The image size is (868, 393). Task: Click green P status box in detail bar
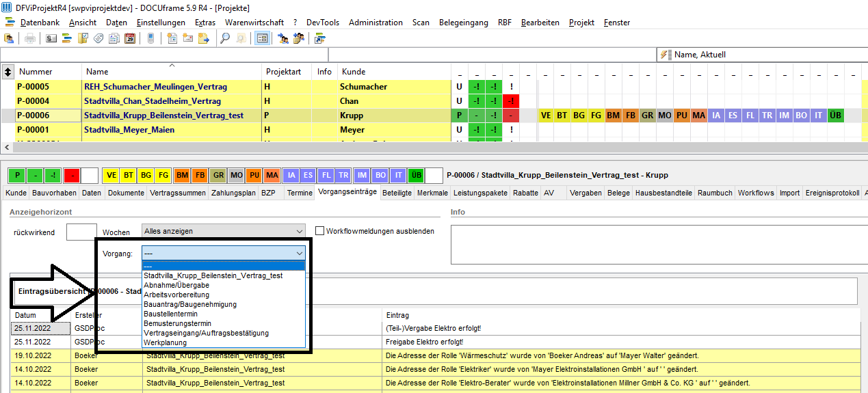18,175
